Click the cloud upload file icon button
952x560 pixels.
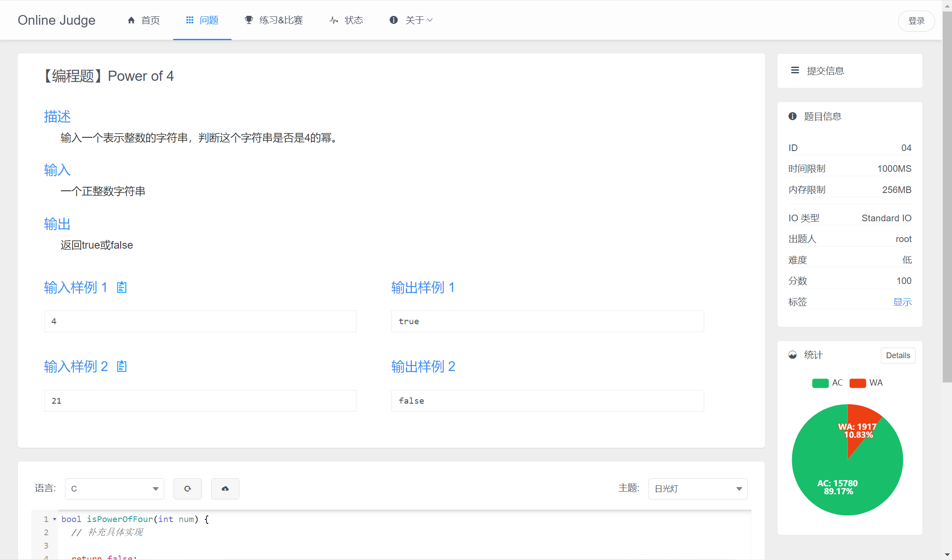(x=225, y=488)
